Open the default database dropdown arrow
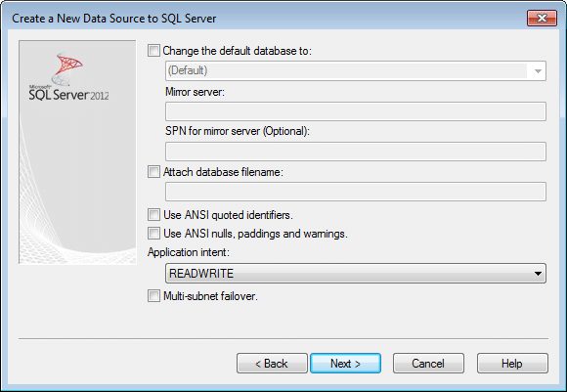567x392 pixels. [x=538, y=71]
